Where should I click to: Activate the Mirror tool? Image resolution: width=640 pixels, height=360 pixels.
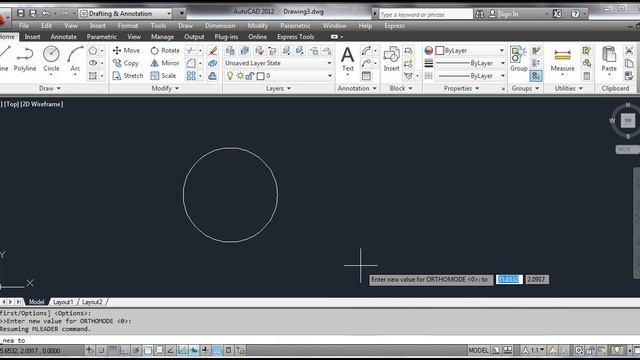point(165,63)
